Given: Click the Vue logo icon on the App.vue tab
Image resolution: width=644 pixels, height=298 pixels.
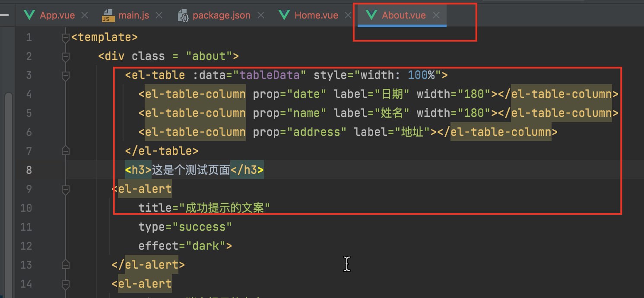Looking at the screenshot, I should [x=29, y=15].
